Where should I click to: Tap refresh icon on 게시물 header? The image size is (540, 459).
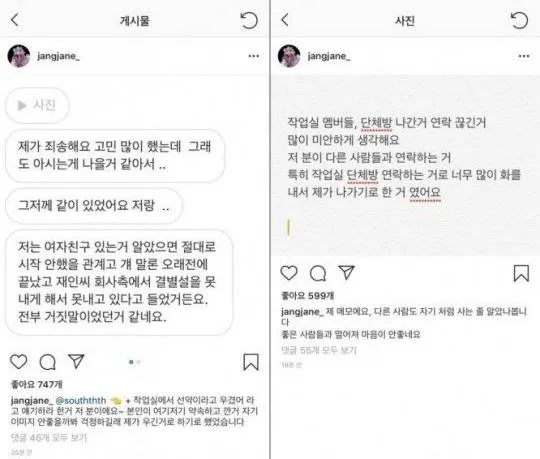tap(249, 20)
